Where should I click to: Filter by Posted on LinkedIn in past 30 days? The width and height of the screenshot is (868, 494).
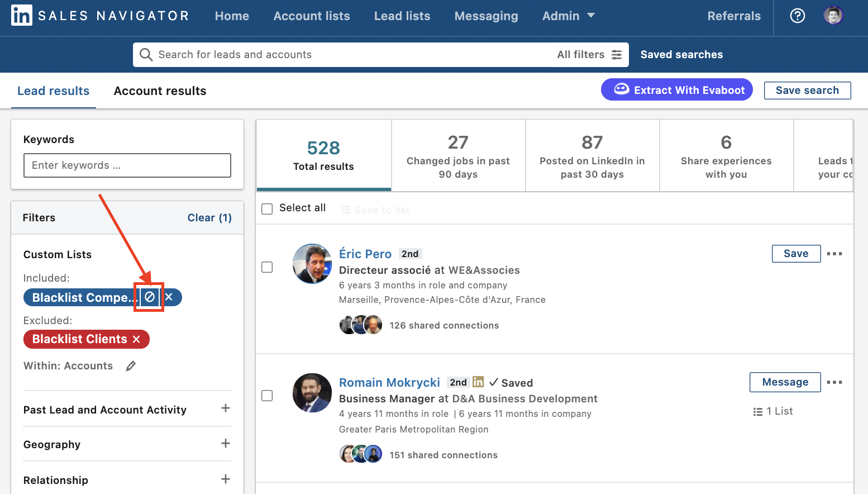[x=592, y=155]
